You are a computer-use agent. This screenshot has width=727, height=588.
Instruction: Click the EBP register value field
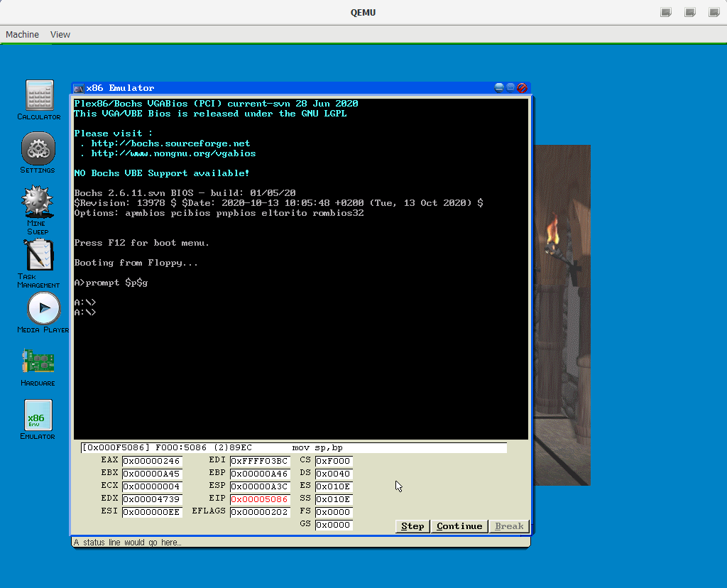260,474
